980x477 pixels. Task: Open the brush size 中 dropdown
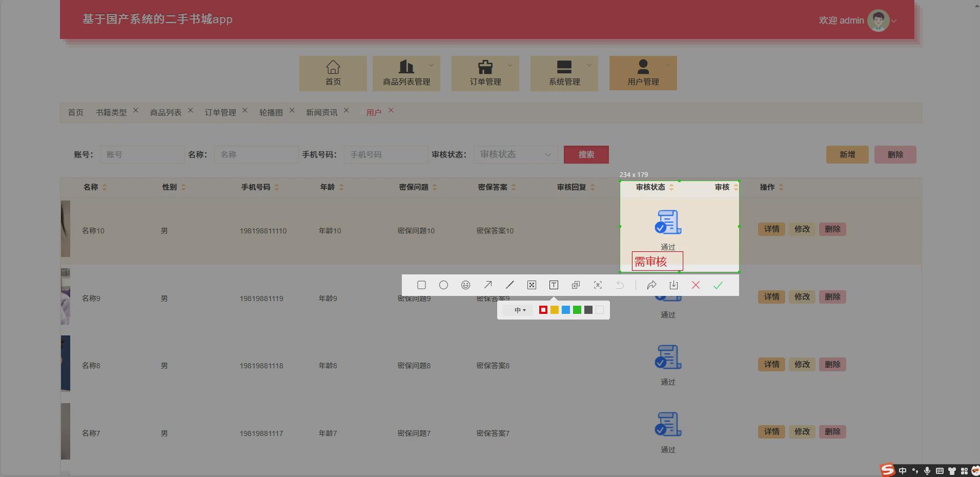tap(520, 310)
